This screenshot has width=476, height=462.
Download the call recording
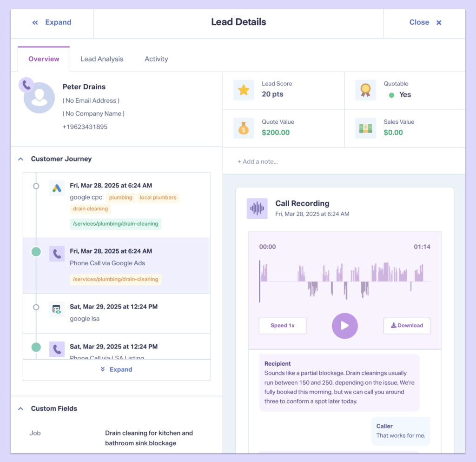tap(407, 326)
